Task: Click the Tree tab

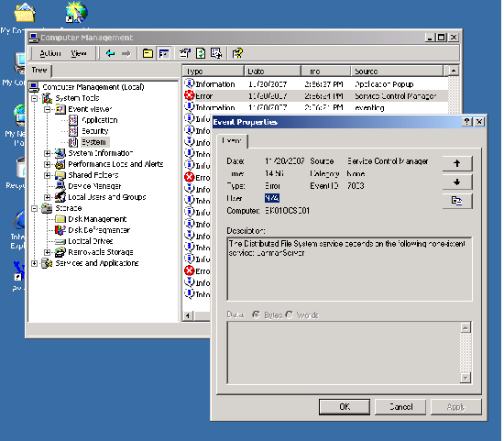Action: pyautogui.click(x=39, y=70)
